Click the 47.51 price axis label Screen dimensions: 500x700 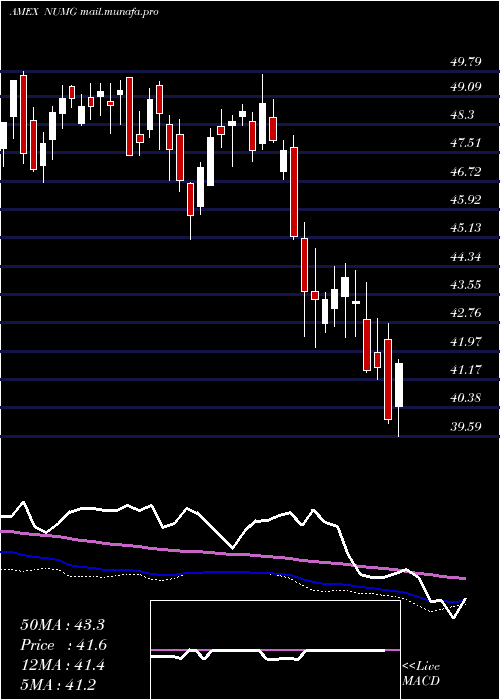pyautogui.click(x=466, y=143)
